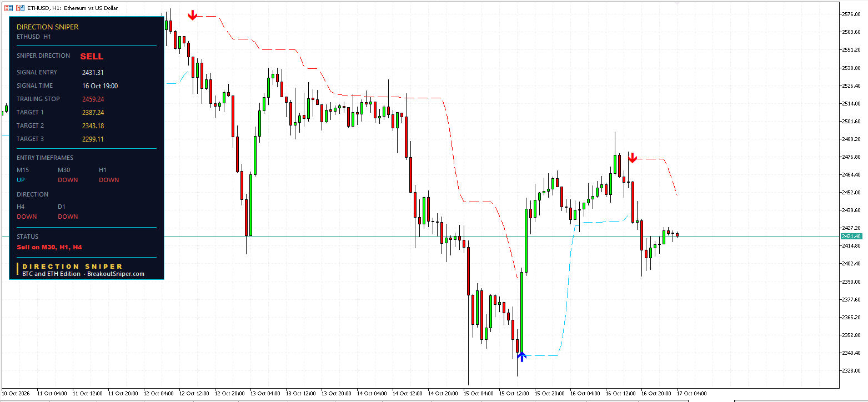Click time axis label 17 Oct 04:00

click(x=691, y=393)
